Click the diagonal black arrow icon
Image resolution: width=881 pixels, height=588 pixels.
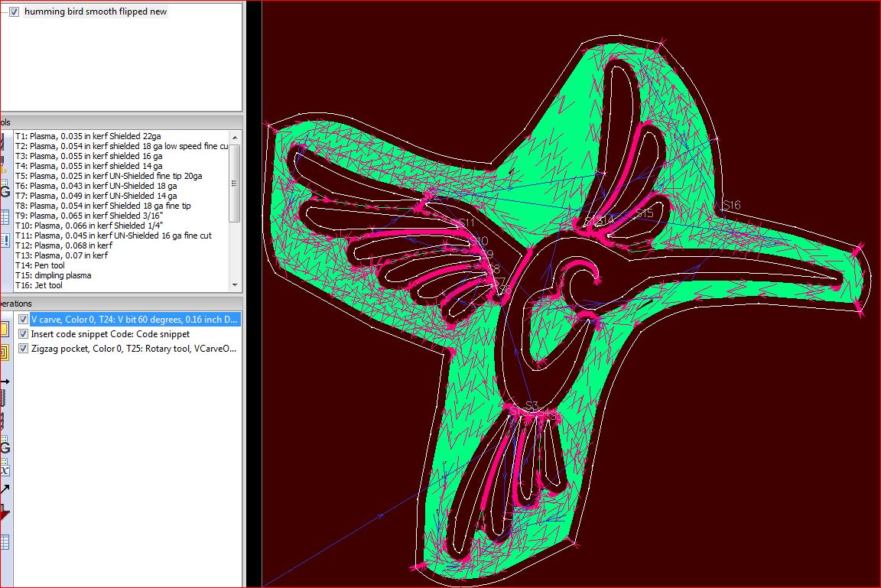click(4, 489)
